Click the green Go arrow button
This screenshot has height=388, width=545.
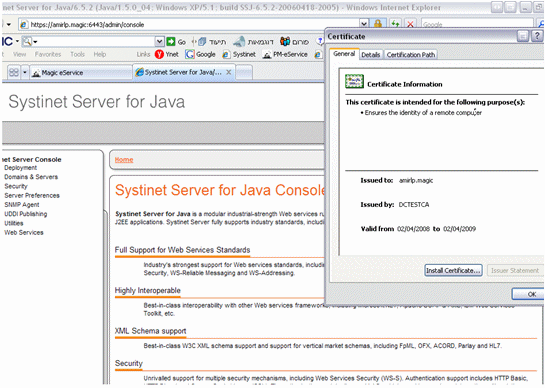pos(171,42)
